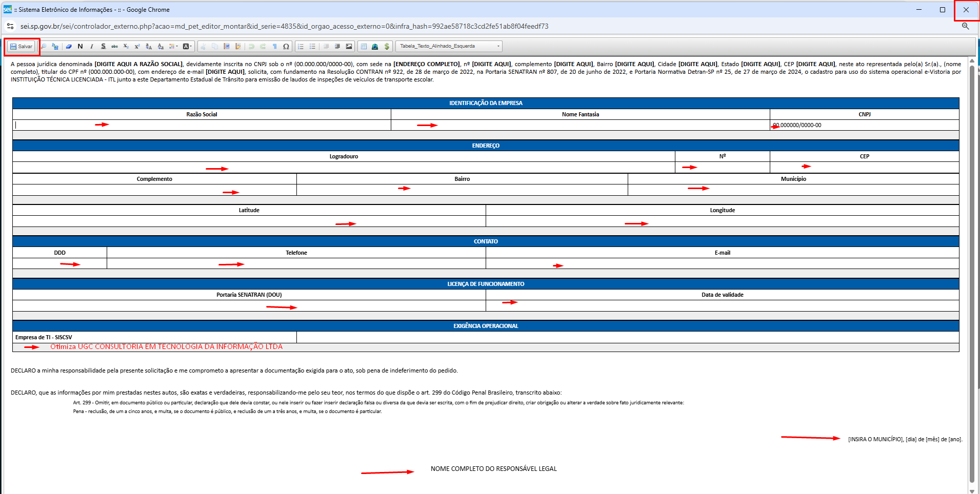Image resolution: width=980 pixels, height=494 pixels.
Task: Open the text color grid dropdown
Action: [173, 47]
